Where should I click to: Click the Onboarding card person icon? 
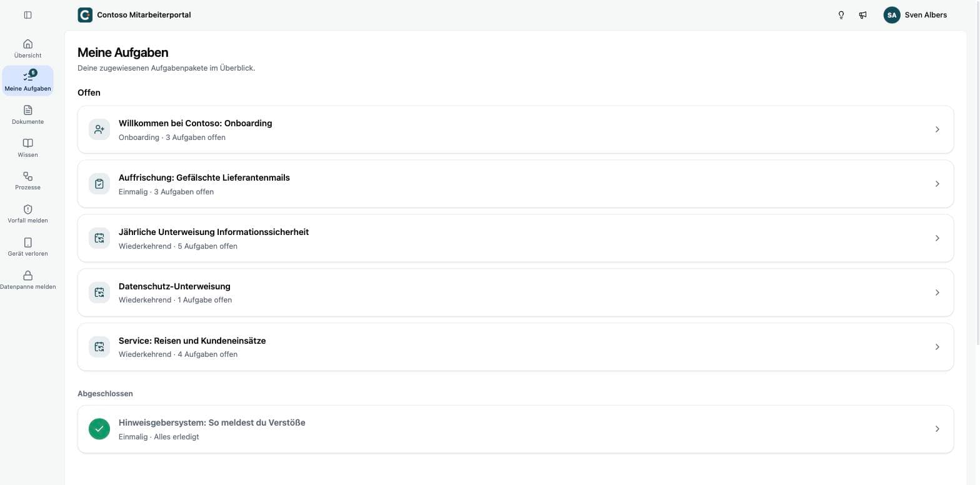[99, 129]
